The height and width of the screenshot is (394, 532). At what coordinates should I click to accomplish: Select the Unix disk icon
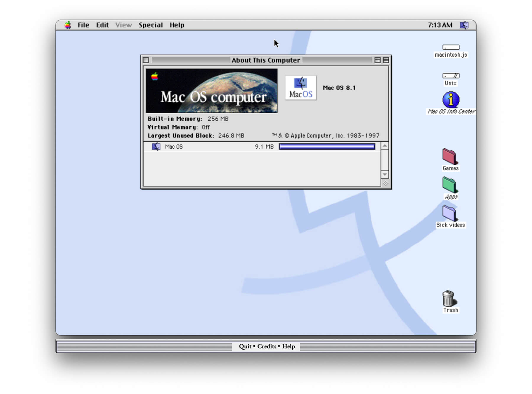(451, 76)
